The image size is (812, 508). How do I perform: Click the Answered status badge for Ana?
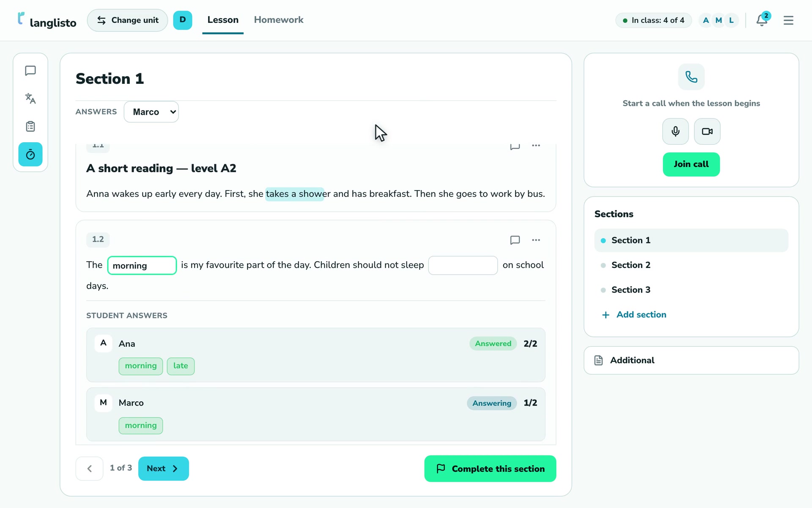coord(493,344)
